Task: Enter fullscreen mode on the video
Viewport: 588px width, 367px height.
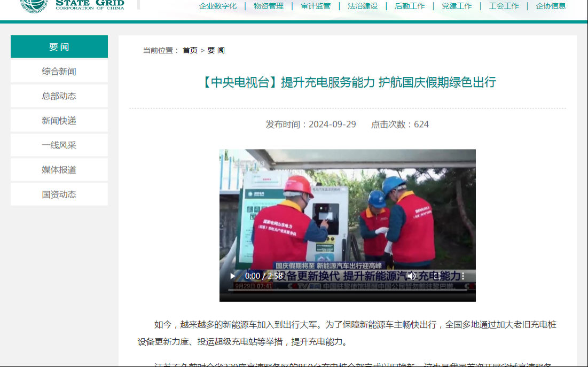Action: pyautogui.click(x=437, y=276)
